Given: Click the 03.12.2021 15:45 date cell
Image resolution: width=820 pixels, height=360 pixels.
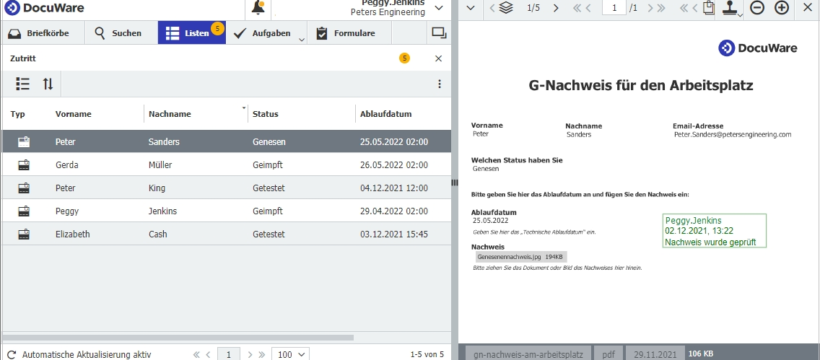Looking at the screenshot, I should [x=394, y=234].
